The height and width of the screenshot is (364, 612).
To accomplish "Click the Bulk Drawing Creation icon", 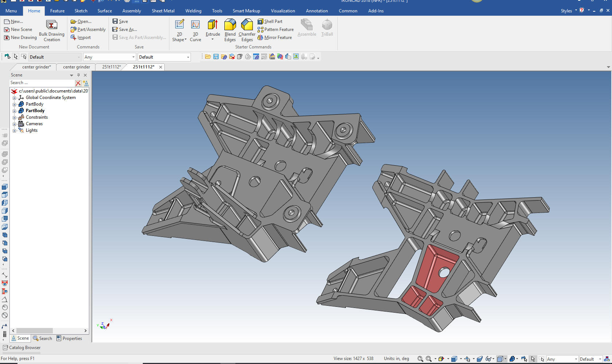I will pos(52,25).
